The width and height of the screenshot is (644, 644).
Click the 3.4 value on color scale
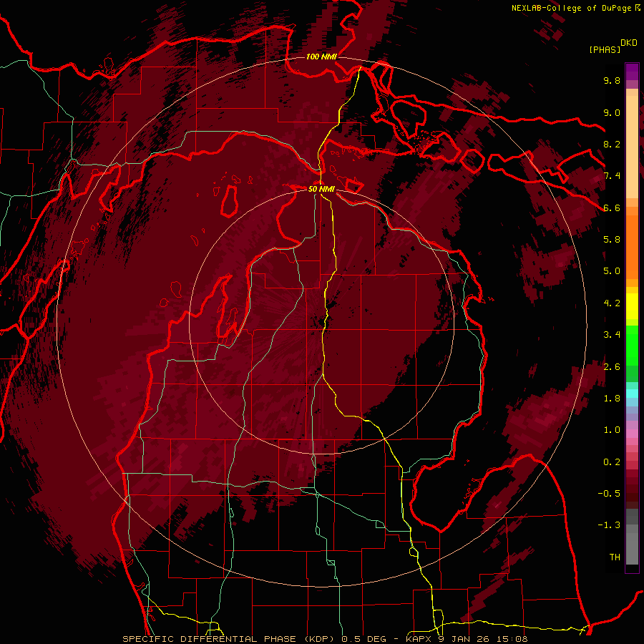[x=612, y=335]
